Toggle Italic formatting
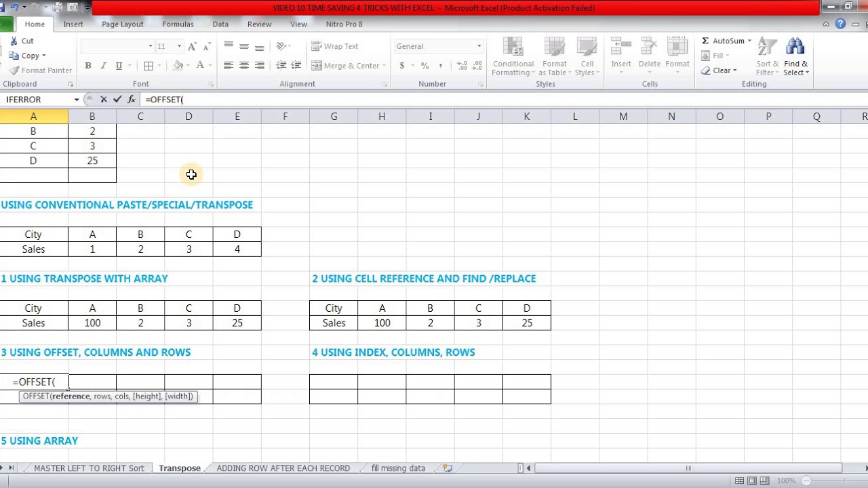This screenshot has width=868, height=488. tap(103, 66)
